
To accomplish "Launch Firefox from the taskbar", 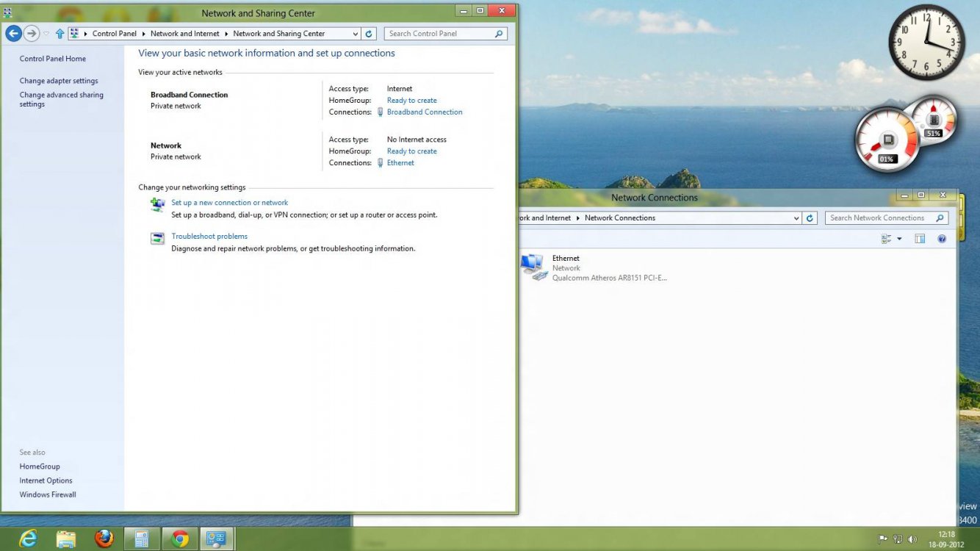I will click(104, 539).
